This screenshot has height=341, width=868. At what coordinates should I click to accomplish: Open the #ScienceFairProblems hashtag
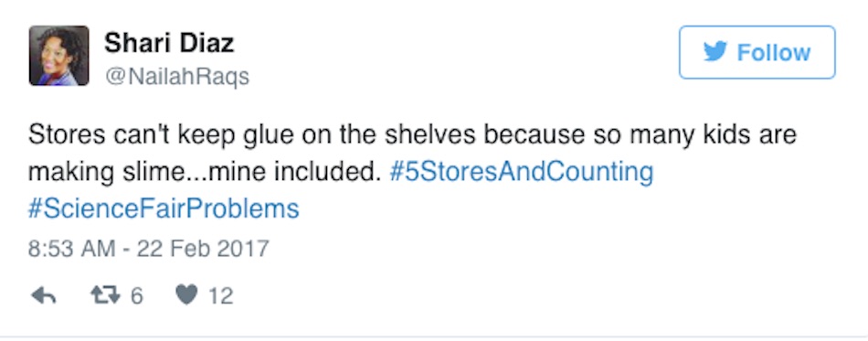(x=164, y=208)
